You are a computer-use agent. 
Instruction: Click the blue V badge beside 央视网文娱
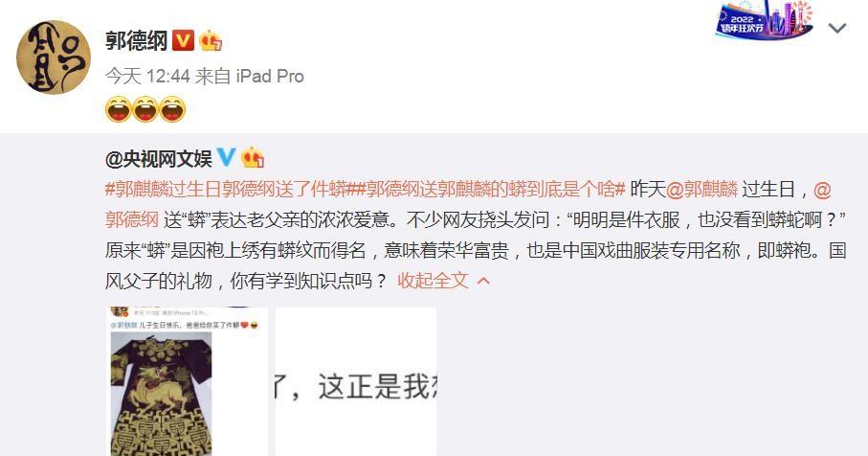[x=226, y=157]
